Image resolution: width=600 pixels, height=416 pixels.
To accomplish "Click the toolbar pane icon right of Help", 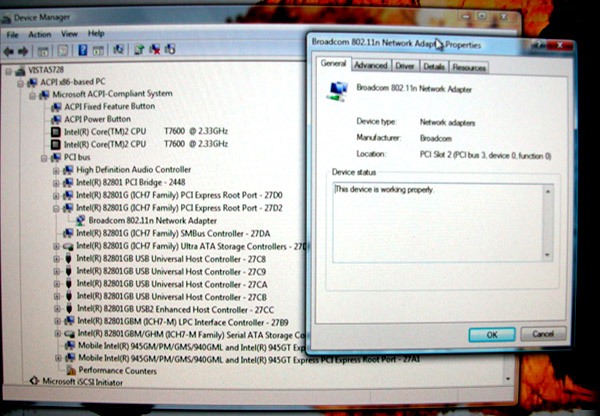I will (98, 50).
